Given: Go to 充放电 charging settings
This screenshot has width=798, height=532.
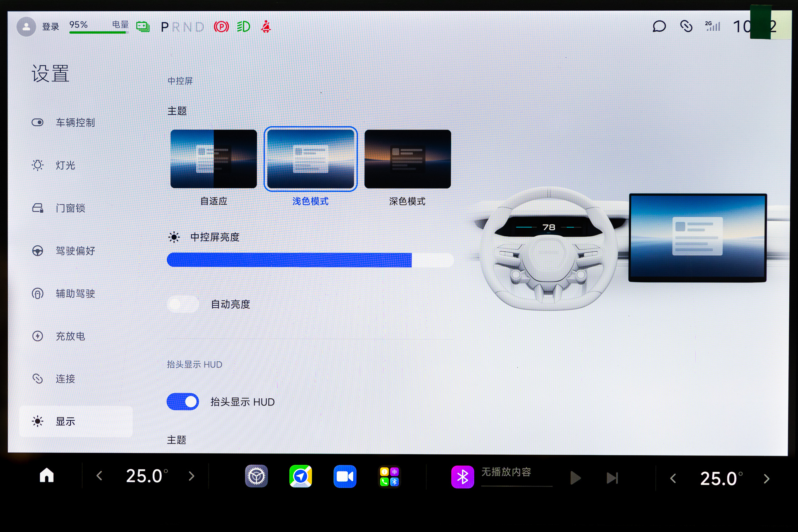Looking at the screenshot, I should 70,336.
